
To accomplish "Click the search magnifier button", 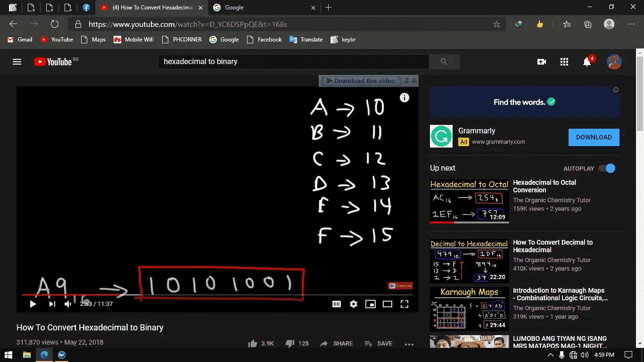I will 444,62.
